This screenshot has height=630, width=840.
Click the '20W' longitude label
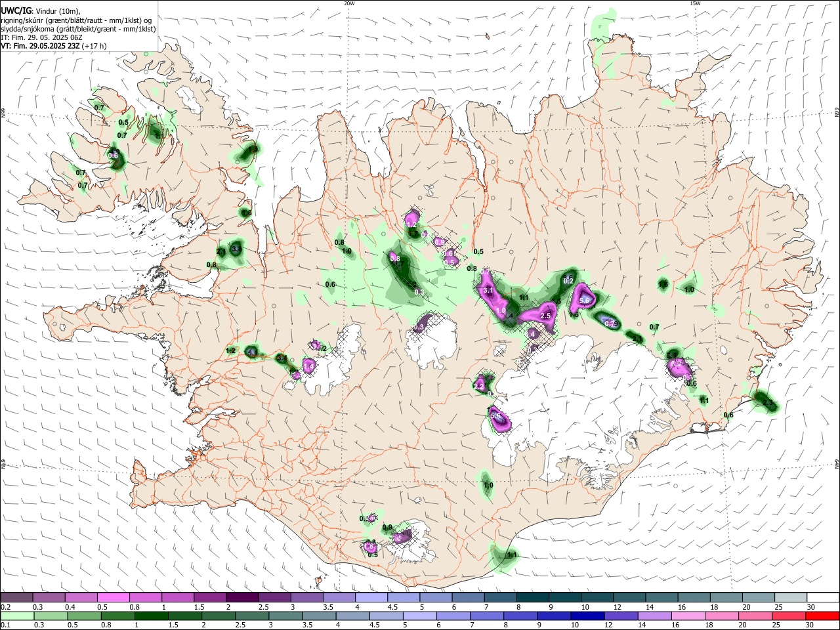349,3
